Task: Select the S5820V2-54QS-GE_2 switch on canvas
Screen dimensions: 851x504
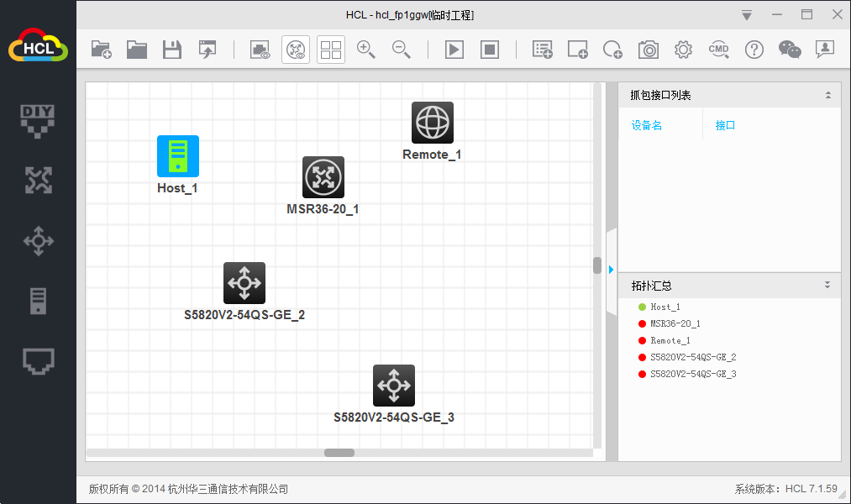Action: pos(244,283)
